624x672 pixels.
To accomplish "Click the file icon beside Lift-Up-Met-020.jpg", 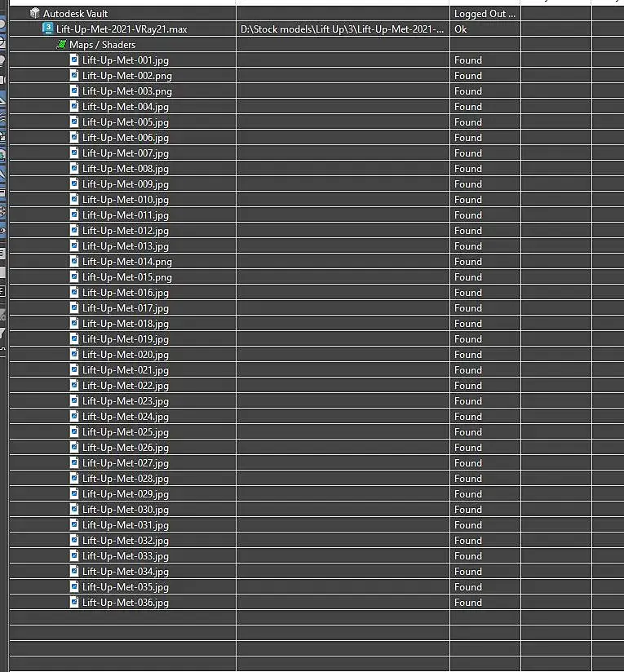I will [x=74, y=354].
